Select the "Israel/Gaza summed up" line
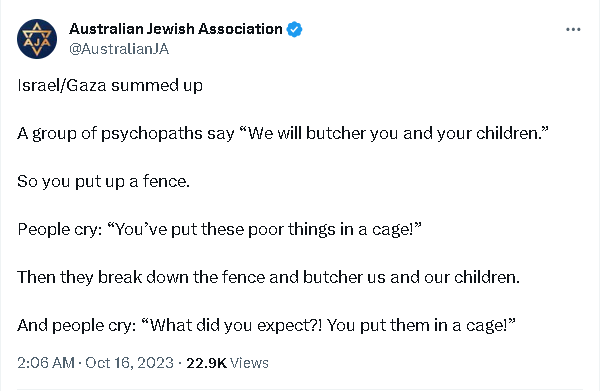Viewport: 604px width, 391px height. [110, 86]
